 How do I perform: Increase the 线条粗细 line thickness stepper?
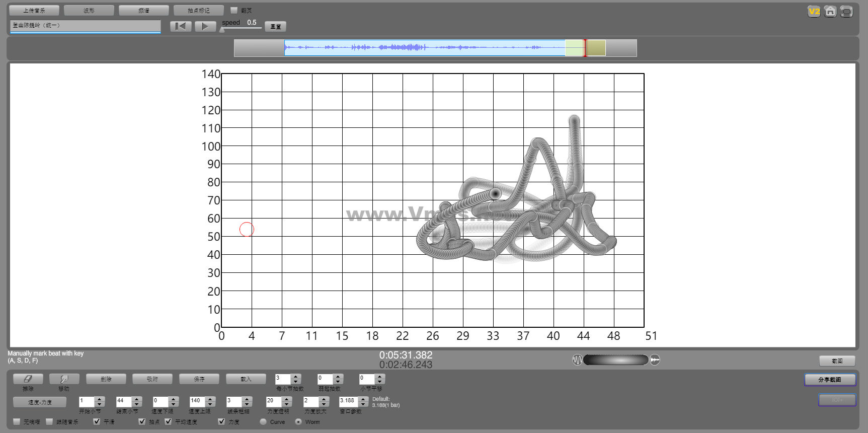point(247,399)
